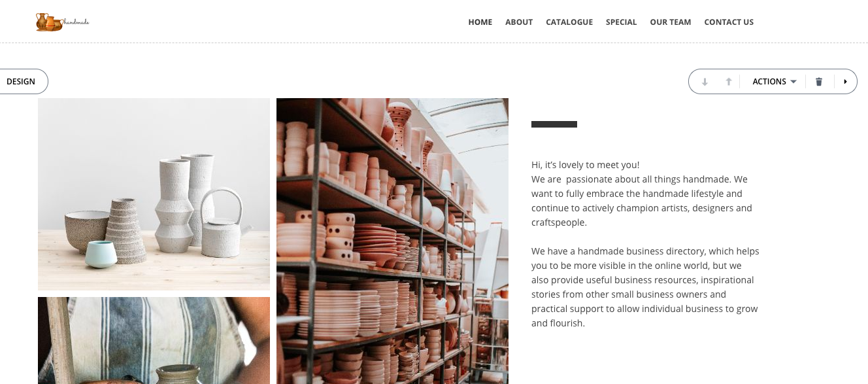This screenshot has width=868, height=384.
Task: Move the section up with the up arrow
Action: click(728, 82)
